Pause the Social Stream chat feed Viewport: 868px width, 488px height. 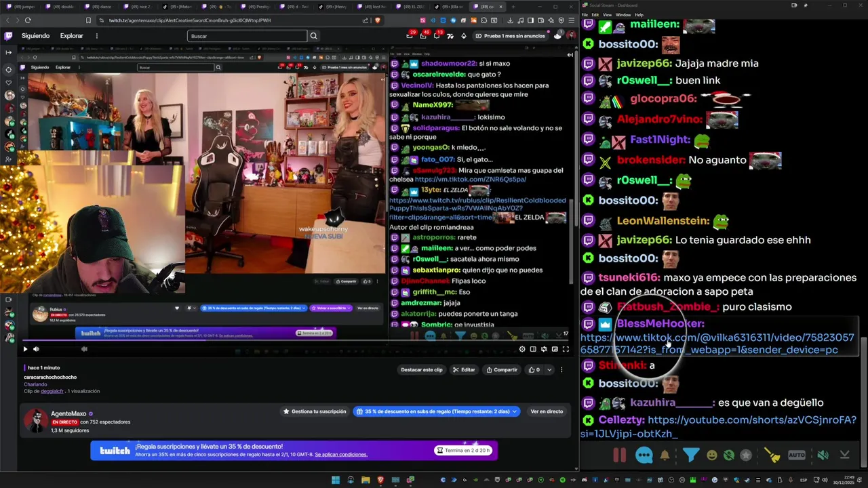620,455
